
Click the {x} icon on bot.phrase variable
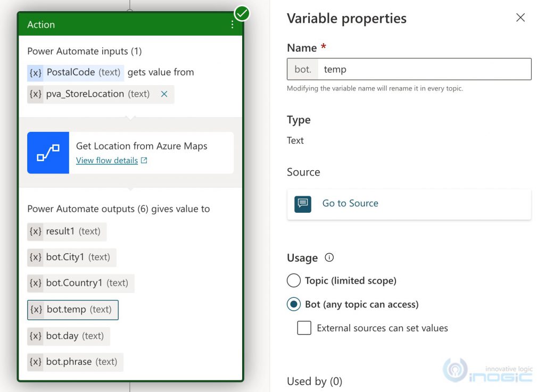pyautogui.click(x=35, y=362)
